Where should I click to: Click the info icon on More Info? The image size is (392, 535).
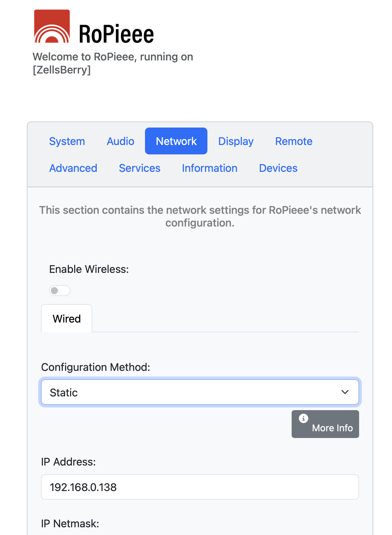(x=303, y=419)
